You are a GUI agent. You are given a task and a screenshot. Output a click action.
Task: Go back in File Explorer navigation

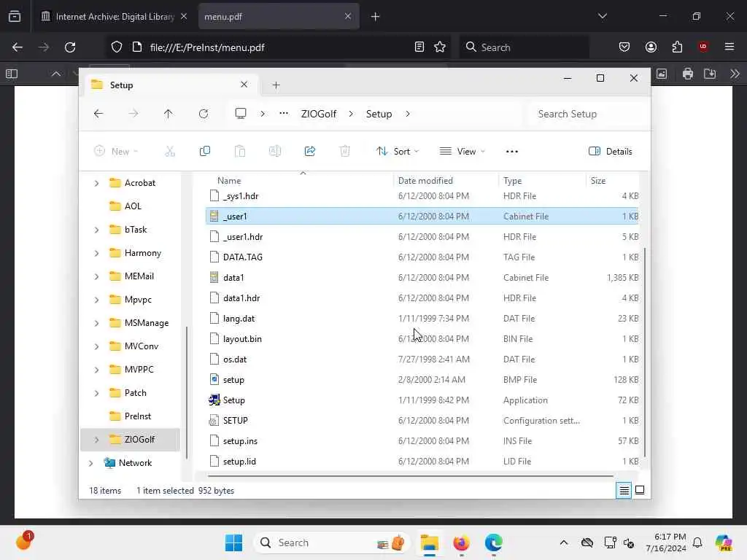(98, 114)
